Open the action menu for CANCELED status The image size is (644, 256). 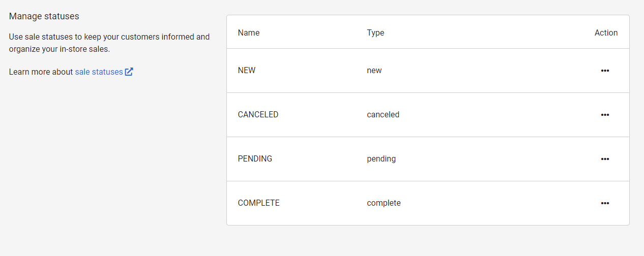(605, 115)
